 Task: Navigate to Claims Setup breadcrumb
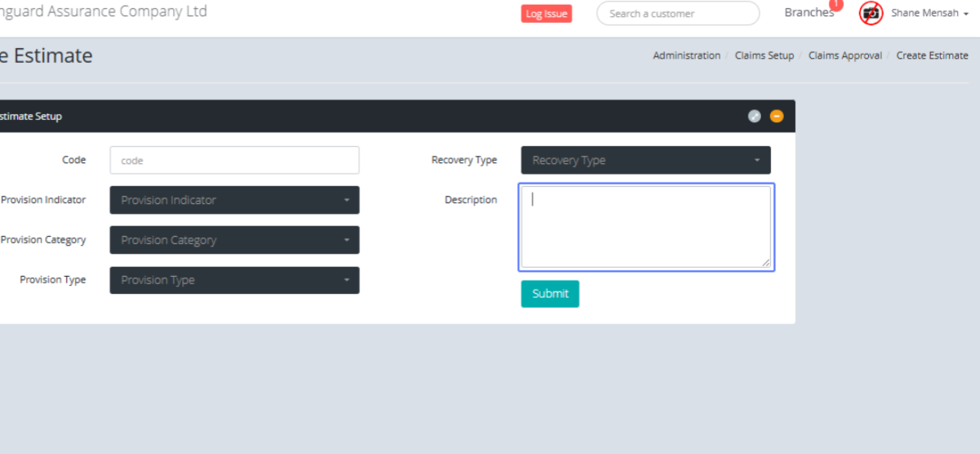tap(764, 56)
